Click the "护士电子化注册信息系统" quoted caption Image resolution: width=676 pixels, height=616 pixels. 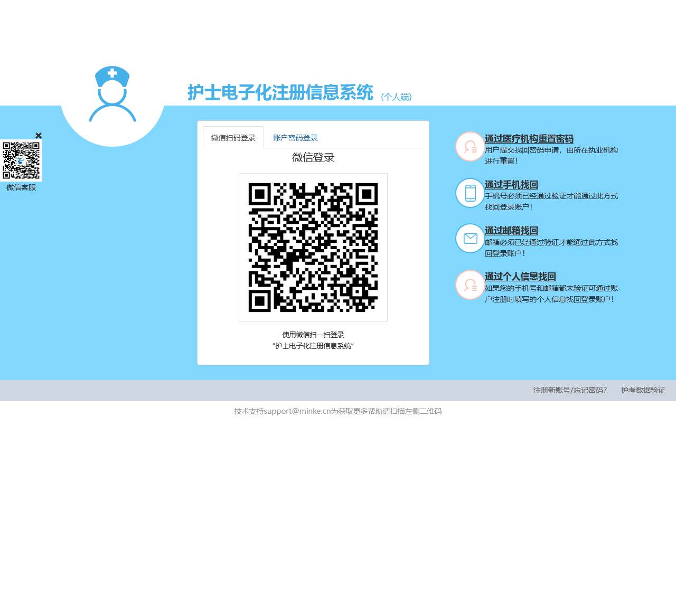(x=313, y=346)
